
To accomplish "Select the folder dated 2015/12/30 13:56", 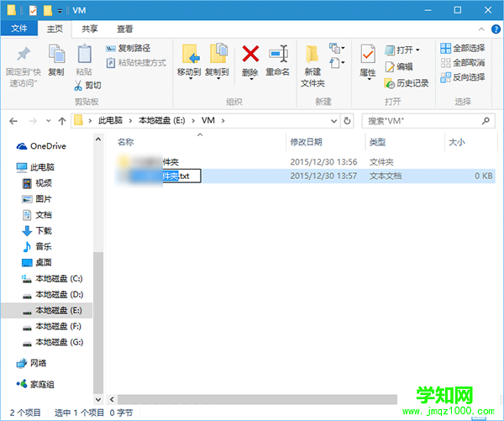I will click(305, 162).
